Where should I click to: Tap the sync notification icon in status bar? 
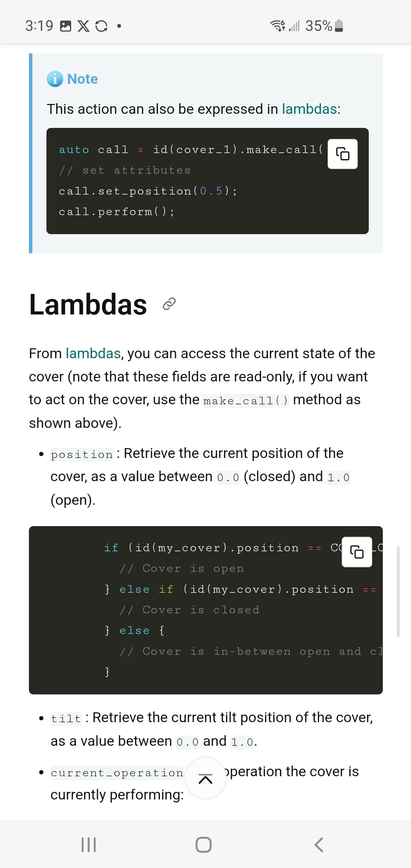pos(101,26)
